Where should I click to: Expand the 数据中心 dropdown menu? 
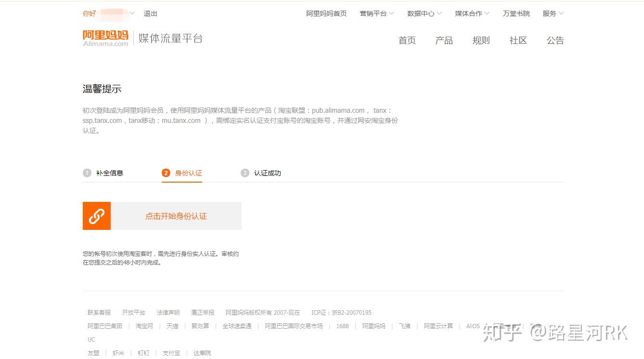click(x=425, y=13)
